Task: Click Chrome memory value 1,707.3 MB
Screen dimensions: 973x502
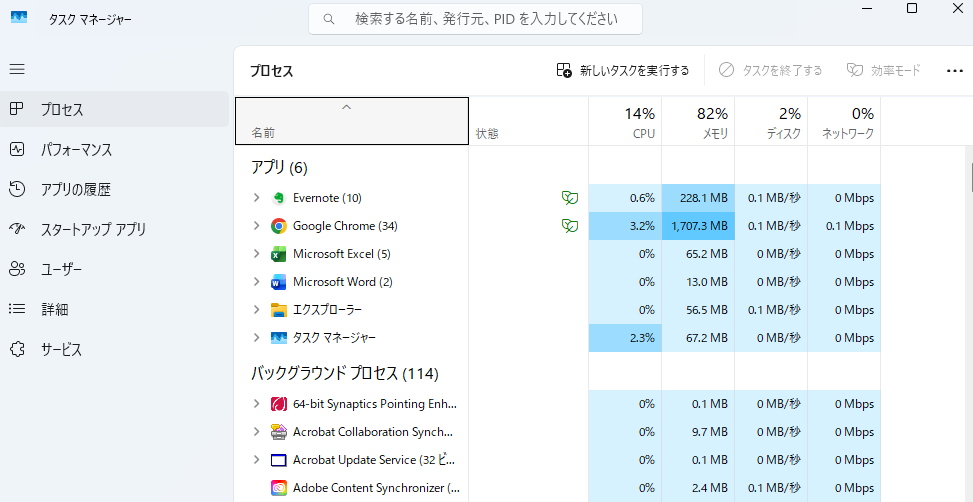Action: (698, 226)
